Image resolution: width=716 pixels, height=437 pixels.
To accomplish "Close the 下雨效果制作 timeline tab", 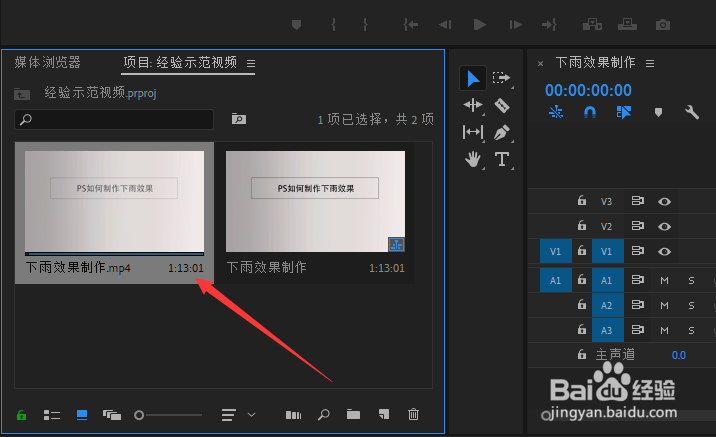I will [x=540, y=64].
